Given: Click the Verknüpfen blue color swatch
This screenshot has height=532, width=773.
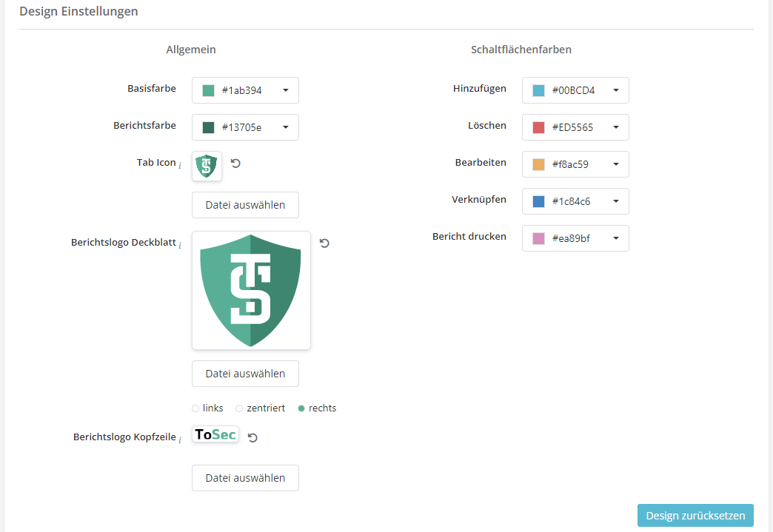Looking at the screenshot, I should pos(539,201).
